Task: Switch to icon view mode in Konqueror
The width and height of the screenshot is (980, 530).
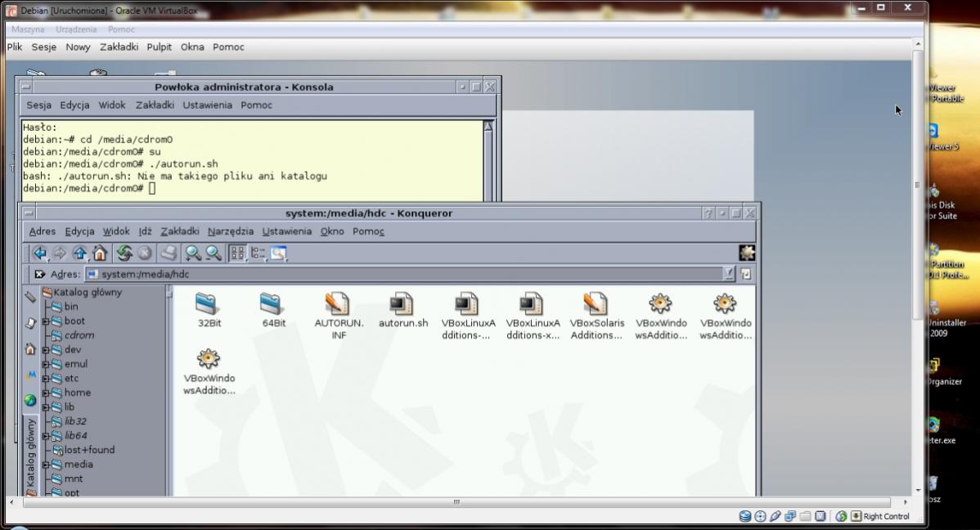Action: click(x=237, y=254)
